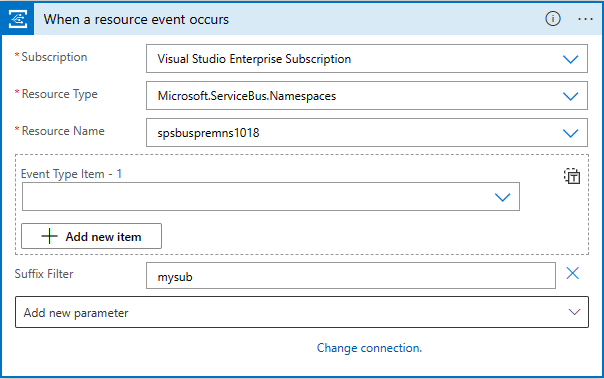Click the Suffix Filter label
Screen dimensions: 604x379
[44, 274]
